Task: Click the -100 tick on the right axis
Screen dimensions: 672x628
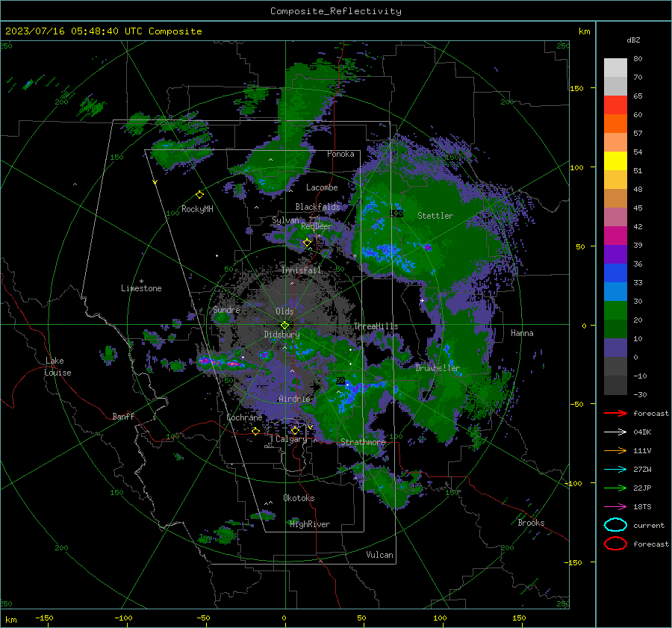Action: tap(574, 483)
